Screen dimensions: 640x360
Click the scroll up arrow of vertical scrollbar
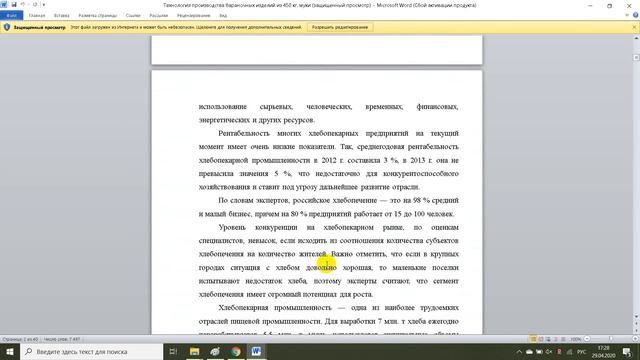[x=636, y=38]
